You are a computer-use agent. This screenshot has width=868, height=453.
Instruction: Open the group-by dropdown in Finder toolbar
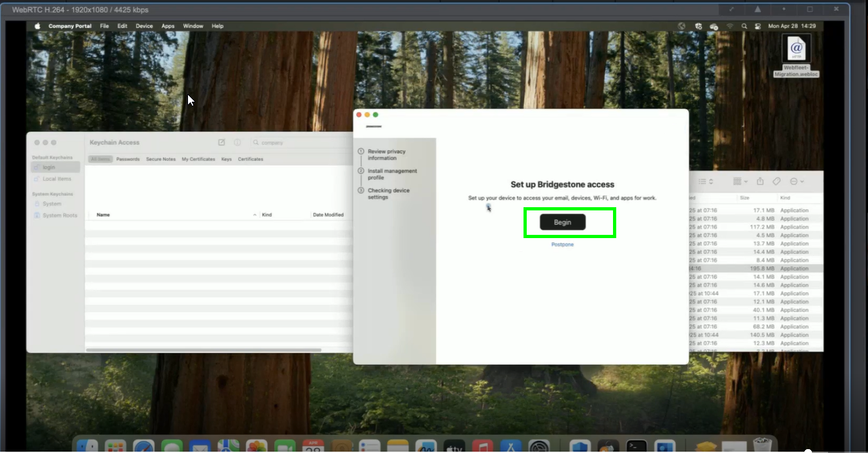coord(741,181)
